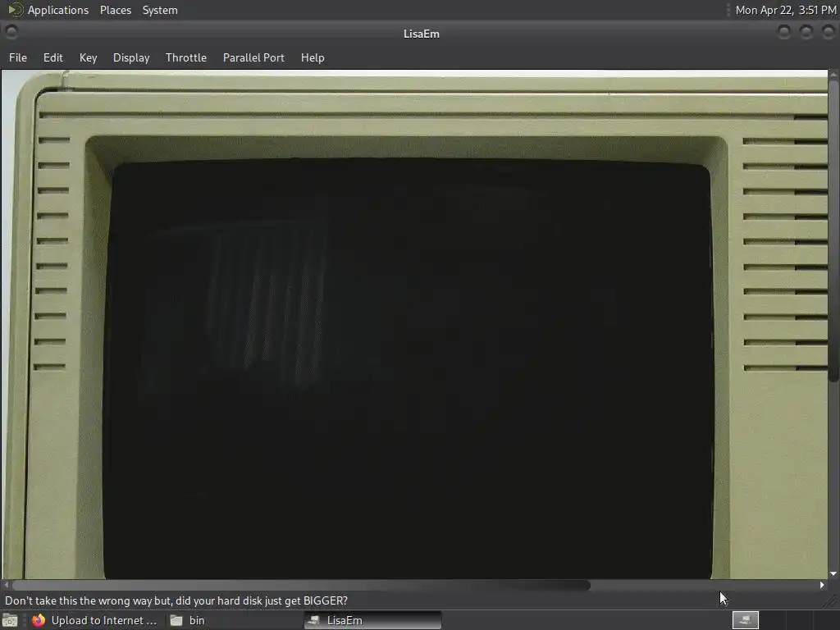
Task: Open the Edit menu
Action: [x=53, y=57]
